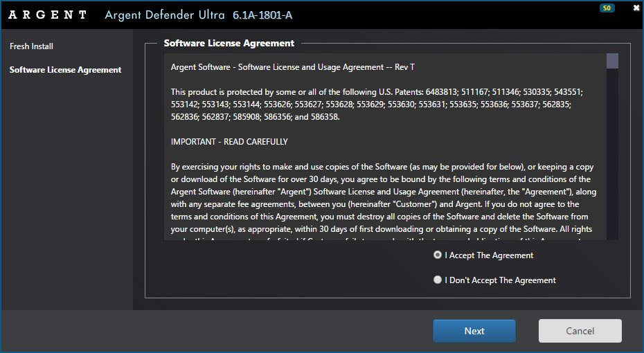644x353 pixels.
Task: Click the Rev T license title line
Action: (x=292, y=67)
